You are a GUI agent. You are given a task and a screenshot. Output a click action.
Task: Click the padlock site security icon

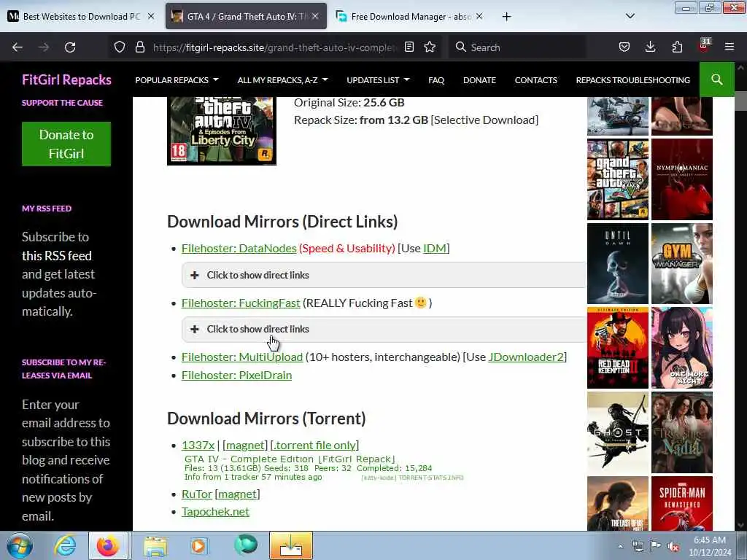[139, 47]
